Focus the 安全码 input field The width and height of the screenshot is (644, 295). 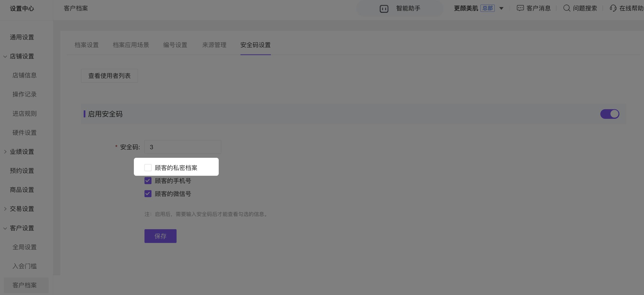pos(183,147)
